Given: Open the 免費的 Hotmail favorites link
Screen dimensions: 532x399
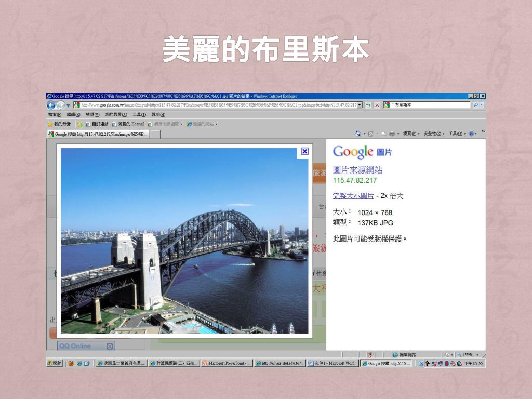Looking at the screenshot, I should (128, 124).
